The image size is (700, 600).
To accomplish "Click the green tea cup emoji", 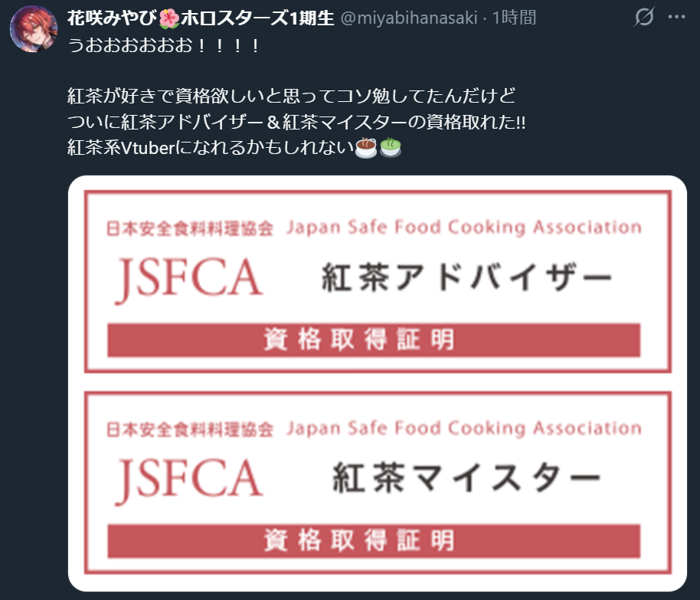I will click(390, 147).
